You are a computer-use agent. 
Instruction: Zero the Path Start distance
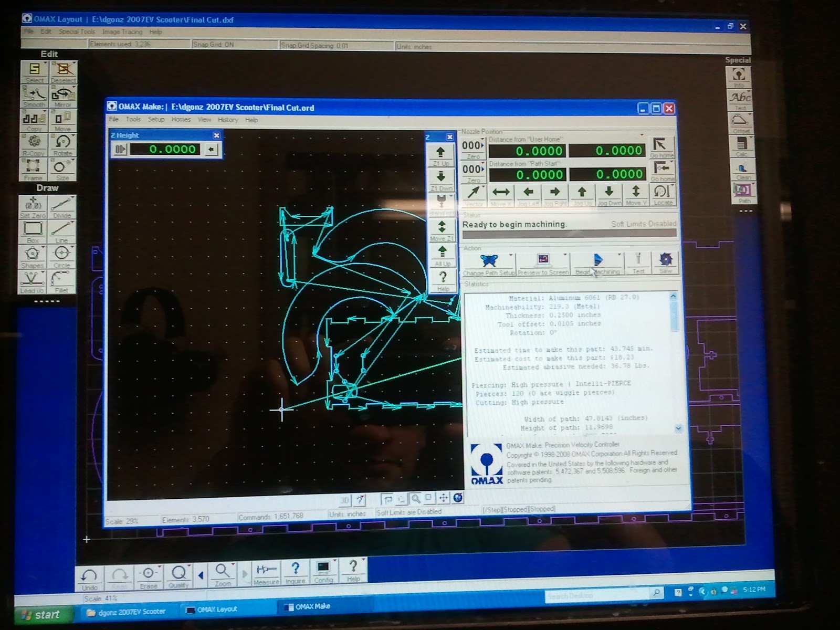click(473, 172)
